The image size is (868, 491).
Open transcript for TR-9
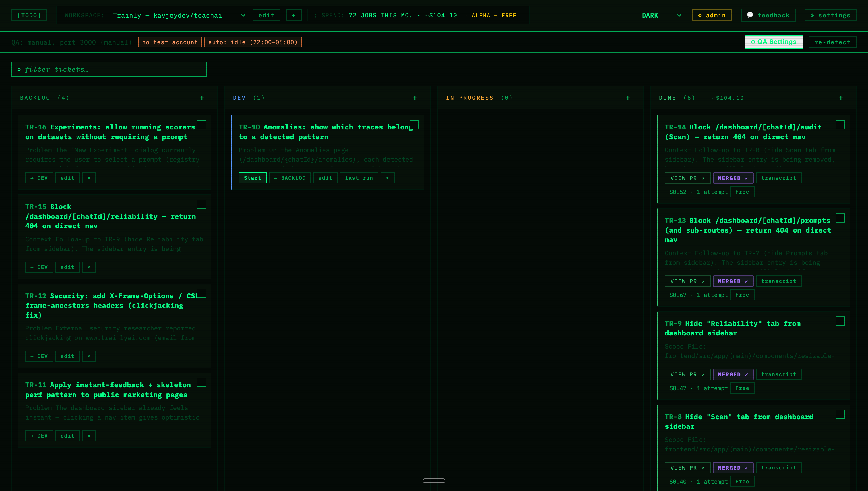tap(779, 374)
